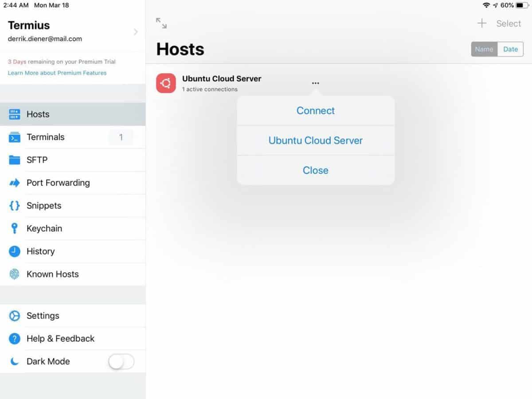This screenshot has height=399, width=532.
Task: Open Help & Feedback label in sidebar
Action: (x=61, y=339)
